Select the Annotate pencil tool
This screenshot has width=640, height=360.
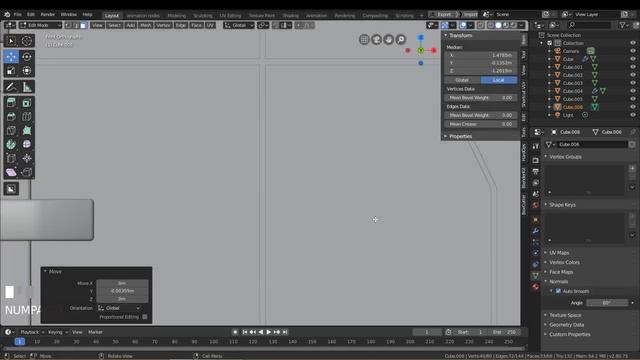11,87
